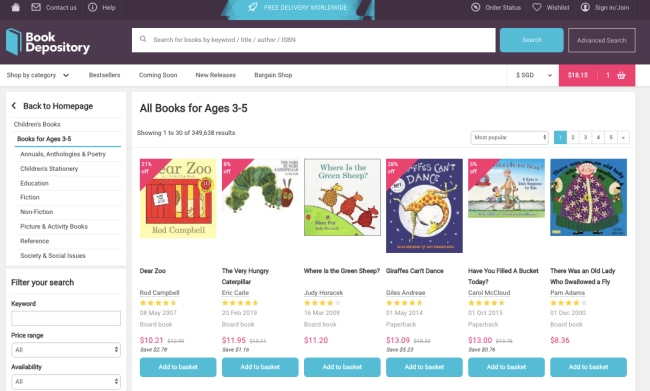Open the SGD currency dropdown
This screenshot has width=650, height=391.
coord(534,75)
